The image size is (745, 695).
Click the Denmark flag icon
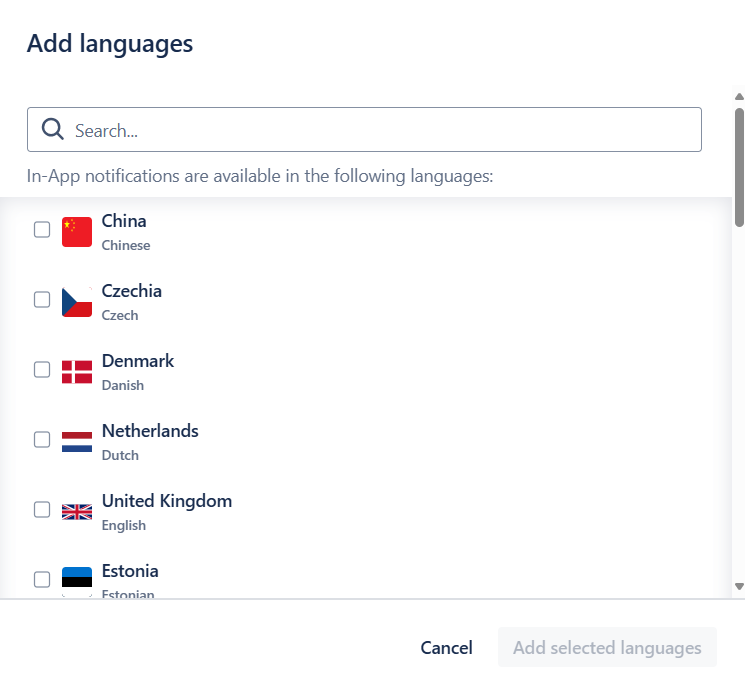pyautogui.click(x=77, y=372)
